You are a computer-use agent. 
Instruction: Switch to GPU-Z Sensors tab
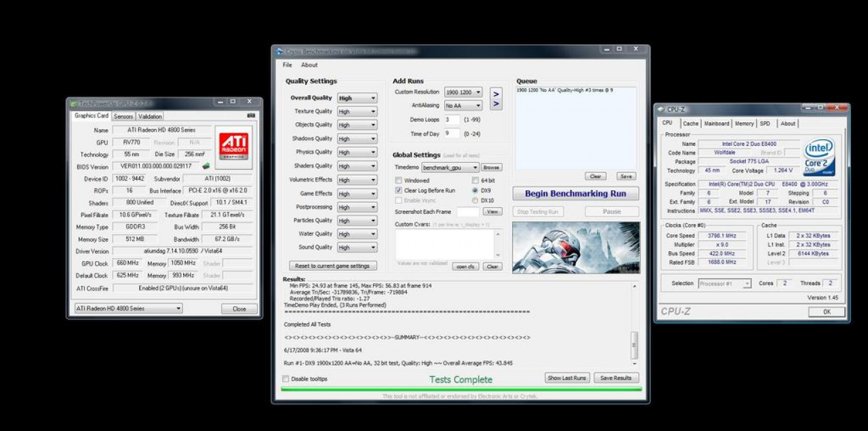click(123, 116)
